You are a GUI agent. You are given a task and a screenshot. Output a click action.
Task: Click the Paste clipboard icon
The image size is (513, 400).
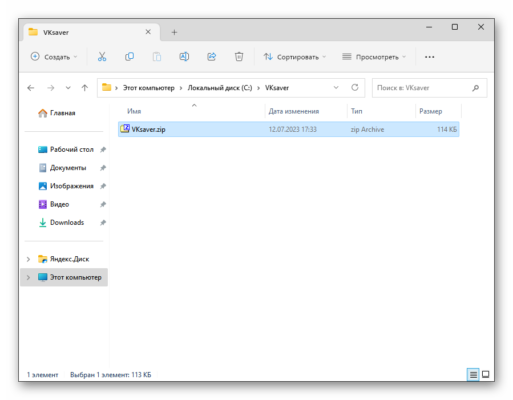coord(157,57)
